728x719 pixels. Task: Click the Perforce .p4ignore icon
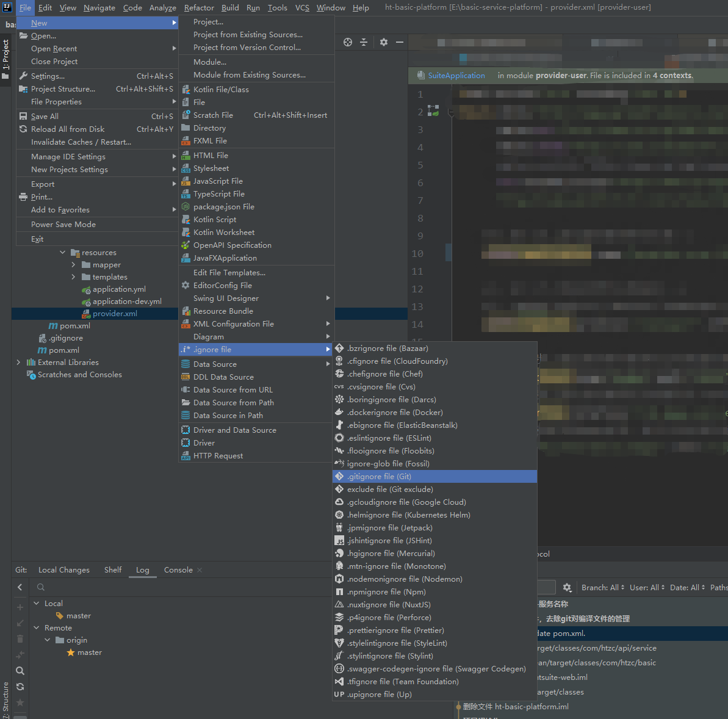[339, 617]
